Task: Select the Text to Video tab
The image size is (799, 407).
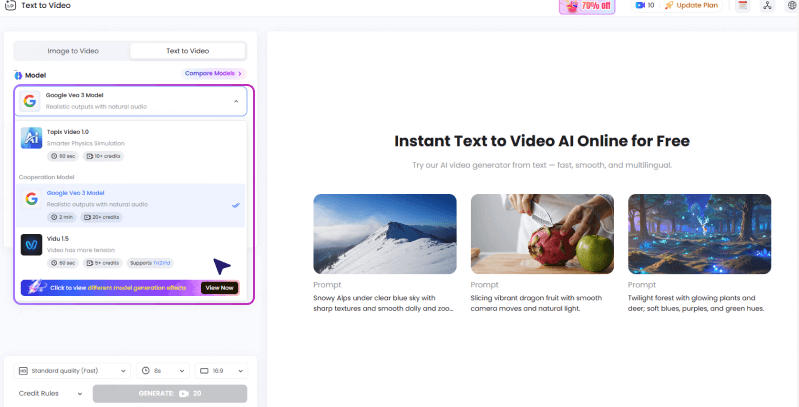Action: coord(187,51)
